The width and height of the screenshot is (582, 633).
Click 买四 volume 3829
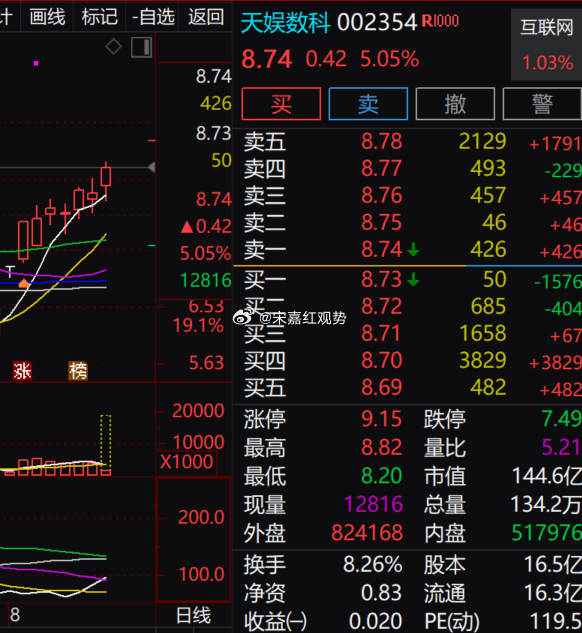(482, 361)
